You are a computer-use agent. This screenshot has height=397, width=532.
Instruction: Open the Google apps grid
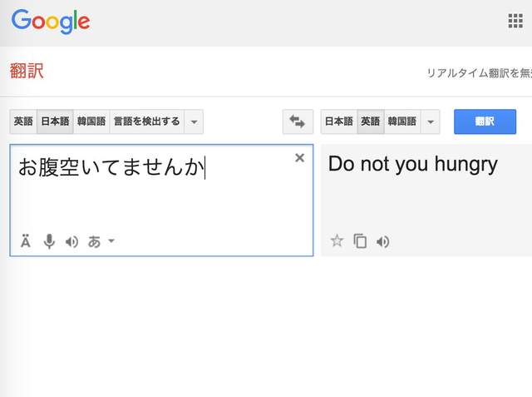(x=515, y=21)
